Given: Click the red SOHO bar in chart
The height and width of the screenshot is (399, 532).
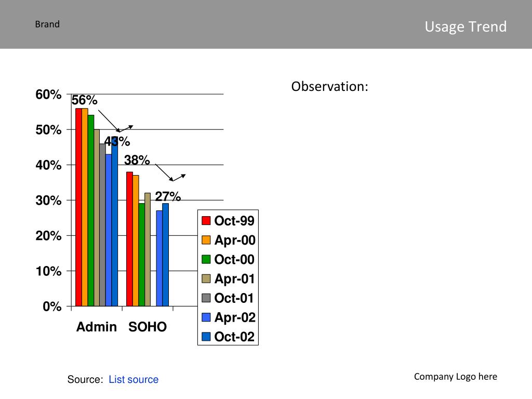Looking at the screenshot, I should (x=129, y=239).
